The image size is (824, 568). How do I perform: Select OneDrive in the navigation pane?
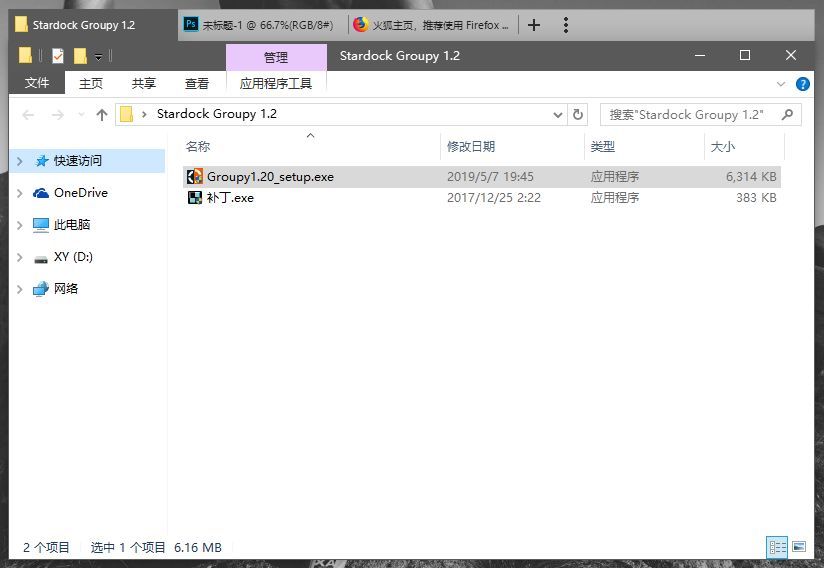pos(81,193)
